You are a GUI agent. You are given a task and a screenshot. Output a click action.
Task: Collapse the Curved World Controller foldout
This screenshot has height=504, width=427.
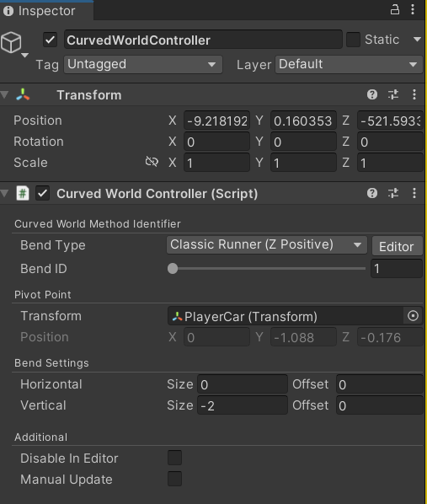coord(4,193)
